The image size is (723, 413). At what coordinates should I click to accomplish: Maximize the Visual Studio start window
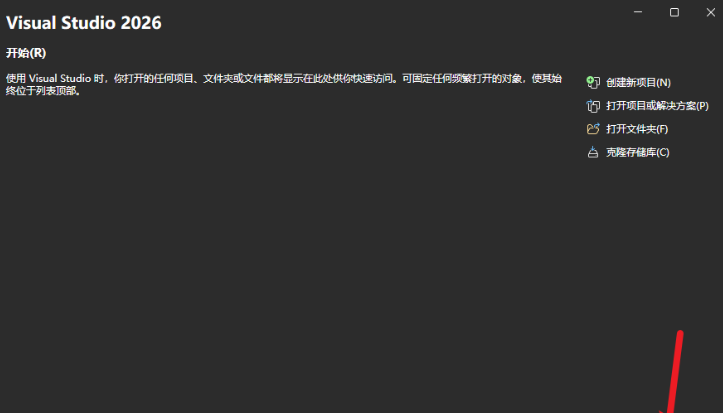pos(674,12)
